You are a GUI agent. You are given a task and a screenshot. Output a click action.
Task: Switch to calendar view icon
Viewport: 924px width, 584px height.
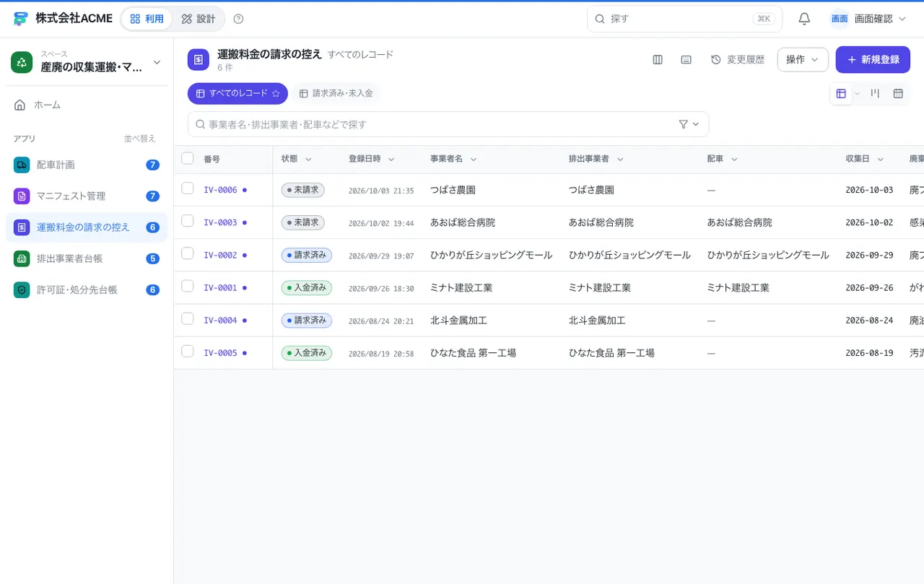coord(898,93)
